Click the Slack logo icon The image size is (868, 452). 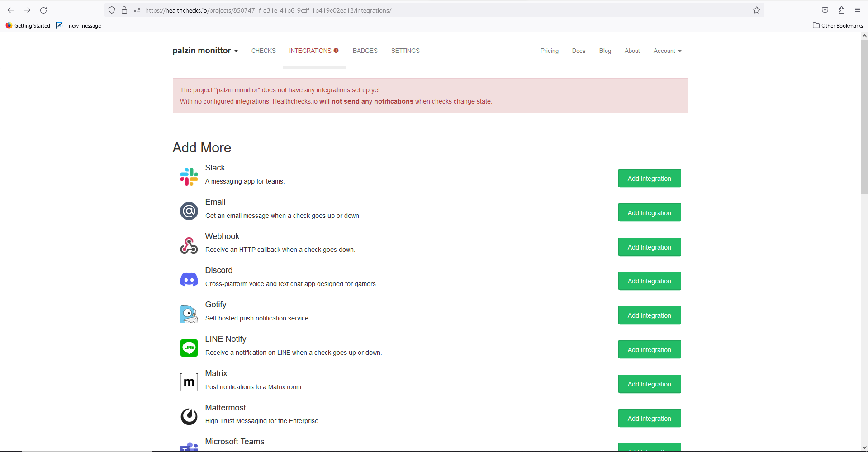point(189,177)
